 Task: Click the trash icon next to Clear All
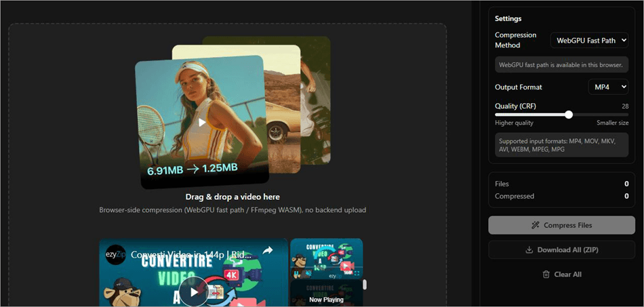tap(546, 274)
